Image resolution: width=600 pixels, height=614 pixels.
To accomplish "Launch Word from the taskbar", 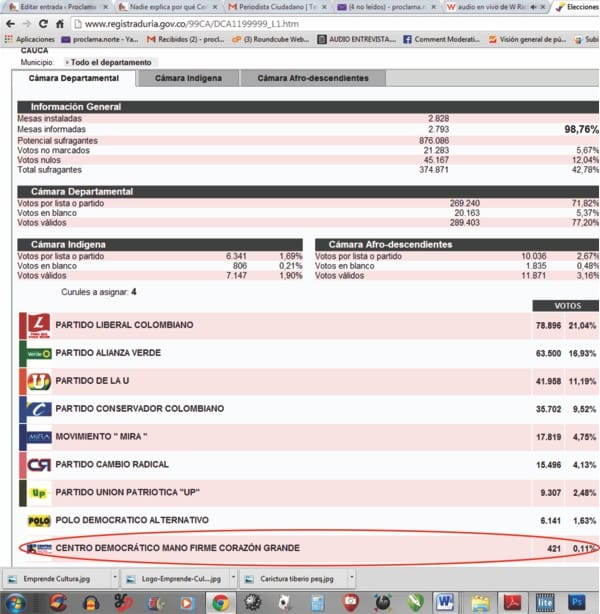I will click(445, 602).
